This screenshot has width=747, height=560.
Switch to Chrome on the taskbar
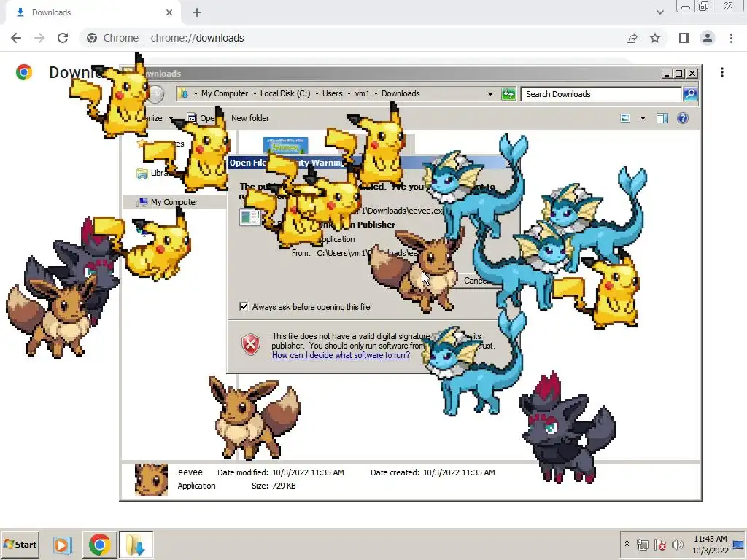point(99,545)
